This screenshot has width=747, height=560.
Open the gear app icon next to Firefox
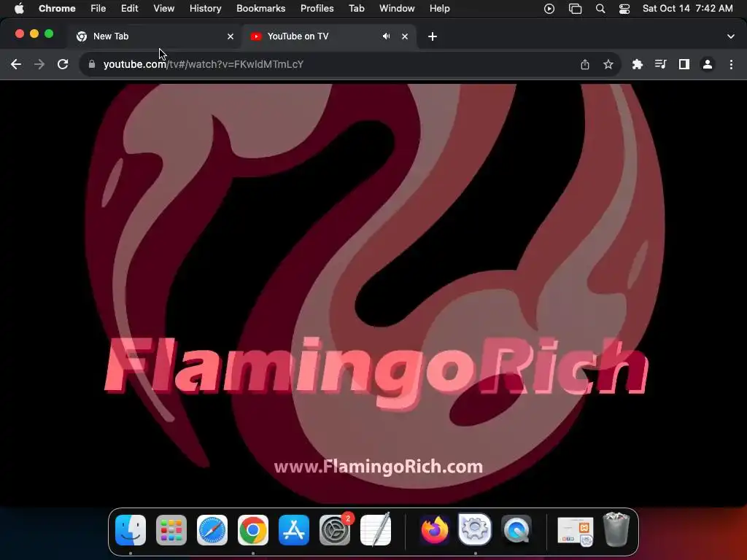pos(475,529)
